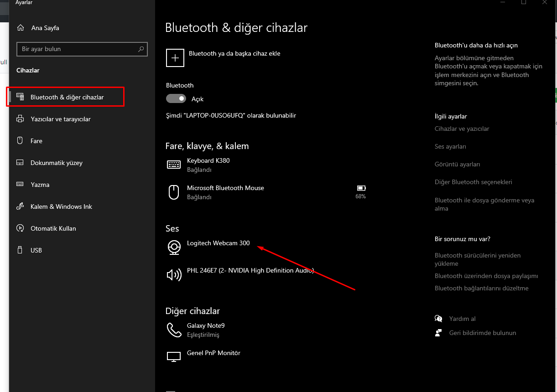Click the Eşleştirilmiş status under Galaxy Note9

point(203,335)
